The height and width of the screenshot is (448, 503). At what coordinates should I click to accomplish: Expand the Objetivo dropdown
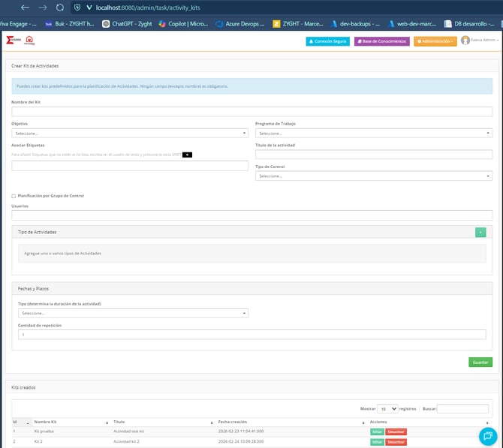tap(130, 133)
